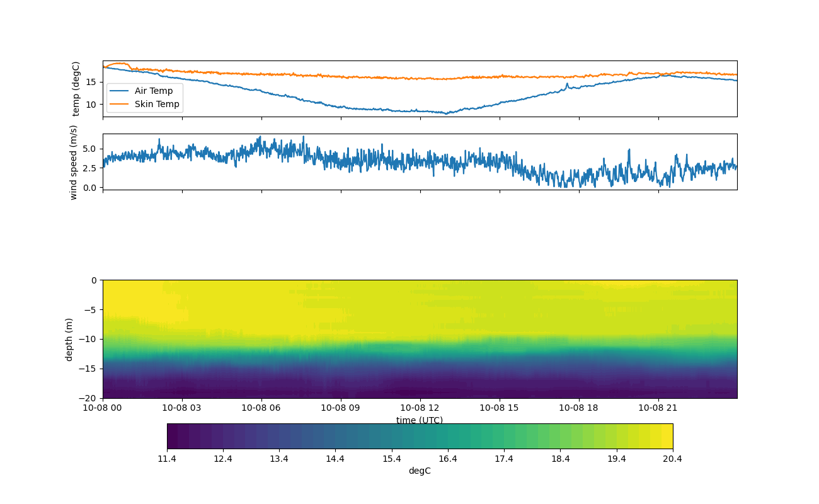The width and height of the screenshot is (819, 504).
Task: Click the dark purple end of colorbar
Action: 175,436
